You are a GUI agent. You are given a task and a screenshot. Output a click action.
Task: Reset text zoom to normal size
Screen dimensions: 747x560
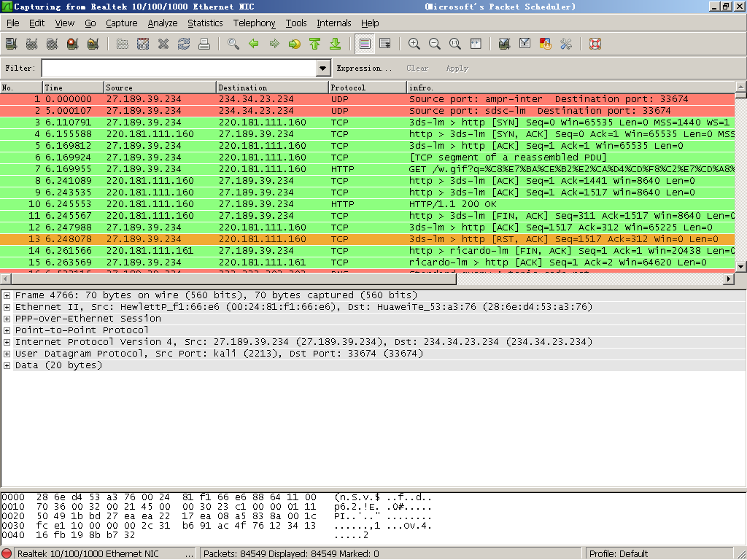click(x=455, y=44)
